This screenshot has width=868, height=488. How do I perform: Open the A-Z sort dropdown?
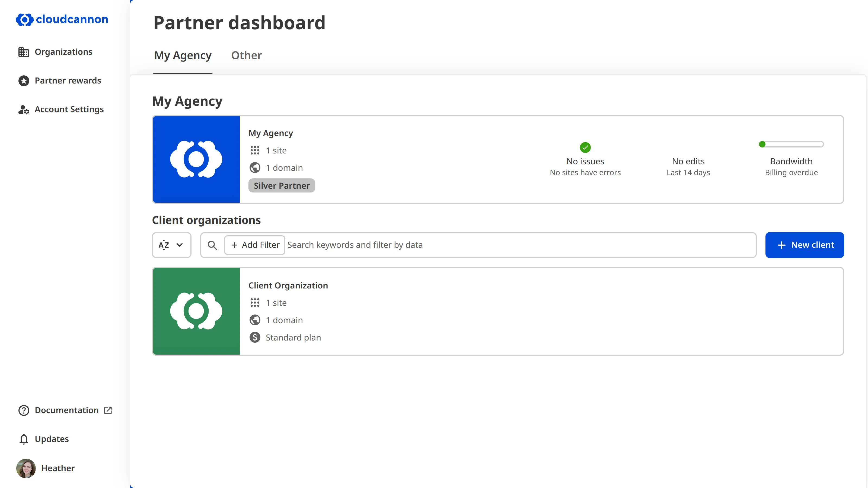pos(171,245)
